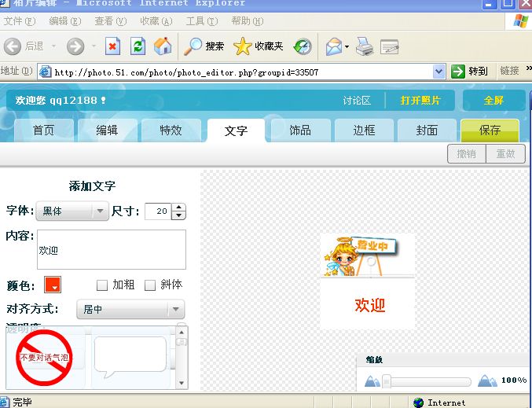
Task: Click the bubble list scroll-up arrow
Action: (x=182, y=333)
